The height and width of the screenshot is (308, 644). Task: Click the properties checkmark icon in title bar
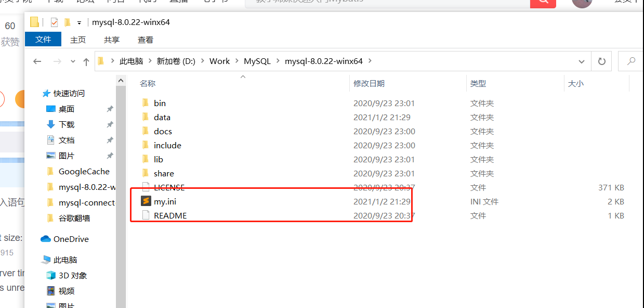point(54,22)
